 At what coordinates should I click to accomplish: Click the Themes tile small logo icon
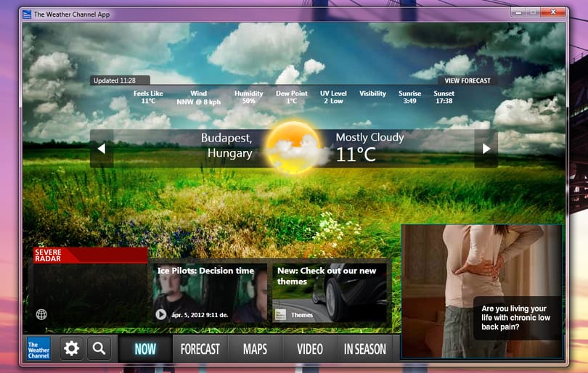[280, 314]
